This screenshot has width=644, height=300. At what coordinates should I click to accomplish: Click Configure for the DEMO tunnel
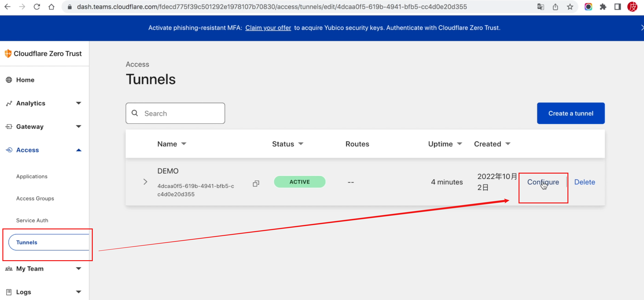pyautogui.click(x=543, y=182)
